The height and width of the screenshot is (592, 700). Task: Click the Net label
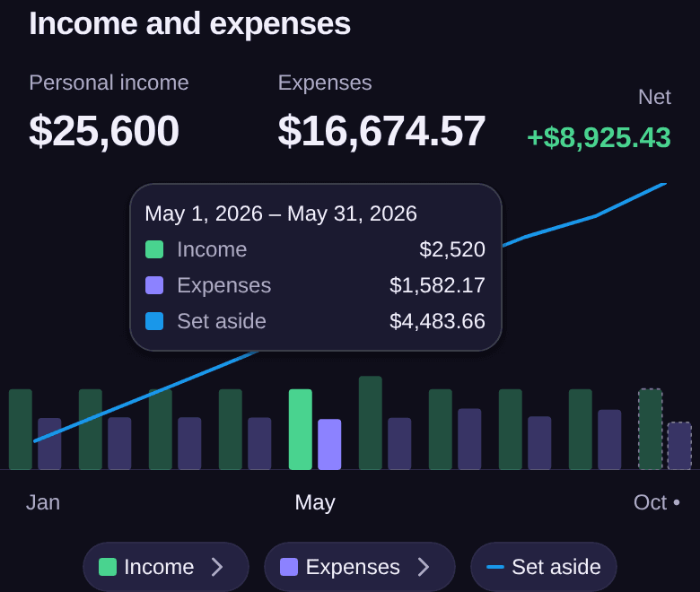[654, 97]
